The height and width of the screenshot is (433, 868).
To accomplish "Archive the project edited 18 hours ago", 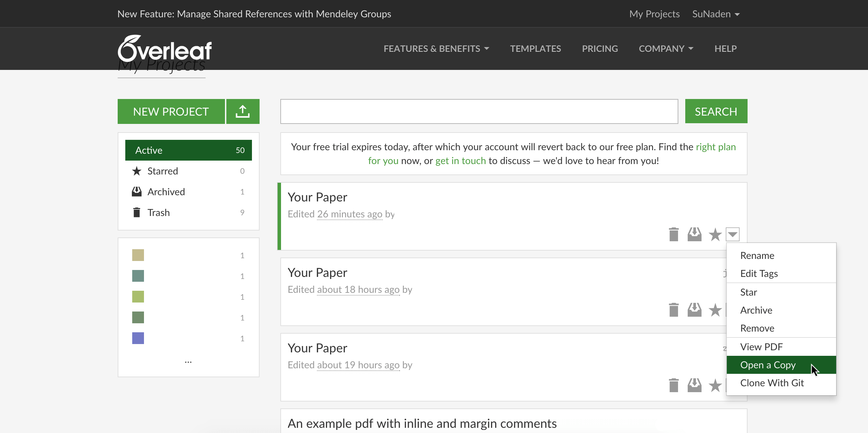I will (x=694, y=310).
